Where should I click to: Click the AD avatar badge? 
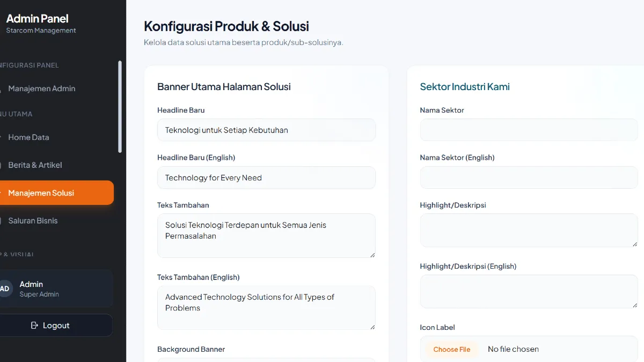[4, 289]
